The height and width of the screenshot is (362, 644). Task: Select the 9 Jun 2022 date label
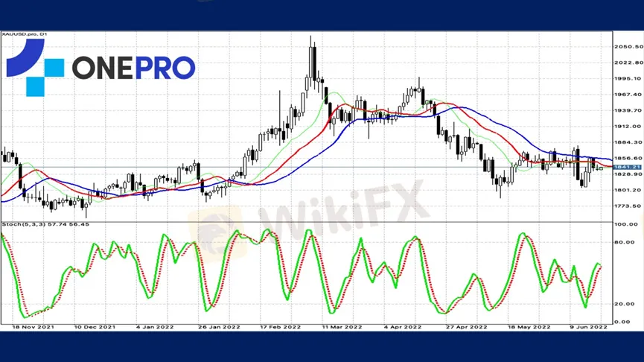click(x=589, y=327)
